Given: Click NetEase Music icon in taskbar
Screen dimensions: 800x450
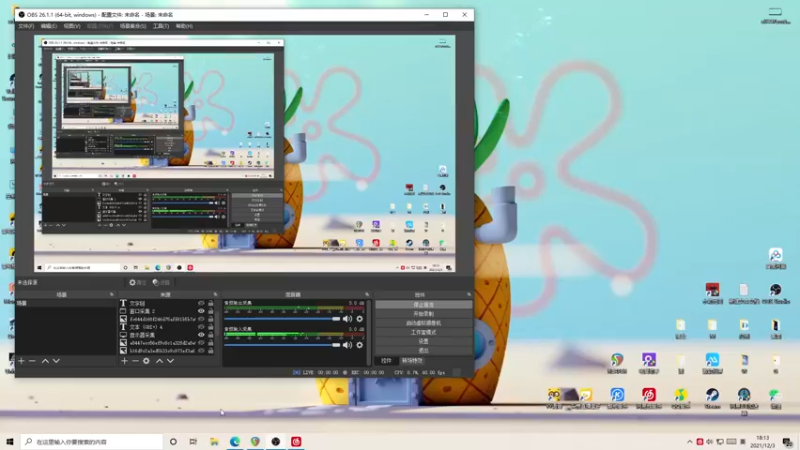Looking at the screenshot, I should point(296,442).
